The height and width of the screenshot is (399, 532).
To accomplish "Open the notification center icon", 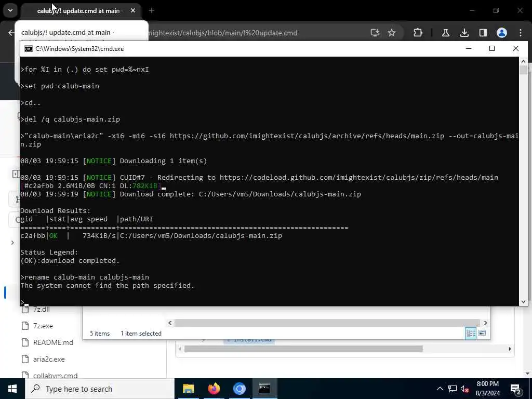I will pyautogui.click(x=516, y=389).
